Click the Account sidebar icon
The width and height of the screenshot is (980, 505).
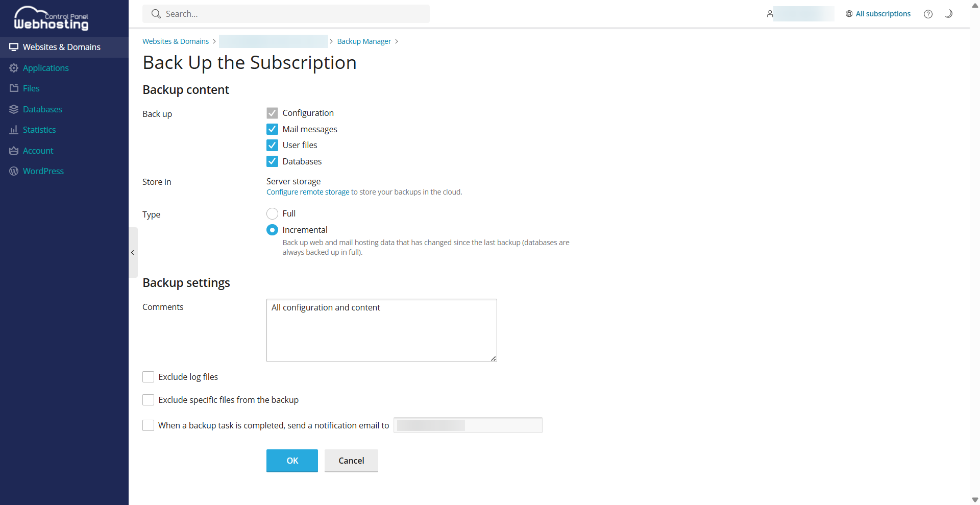14,151
